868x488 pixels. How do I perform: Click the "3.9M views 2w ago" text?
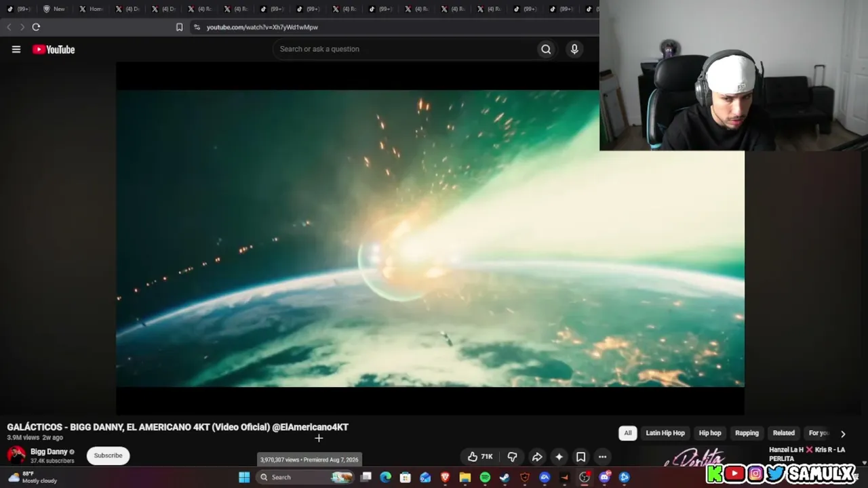click(35, 438)
